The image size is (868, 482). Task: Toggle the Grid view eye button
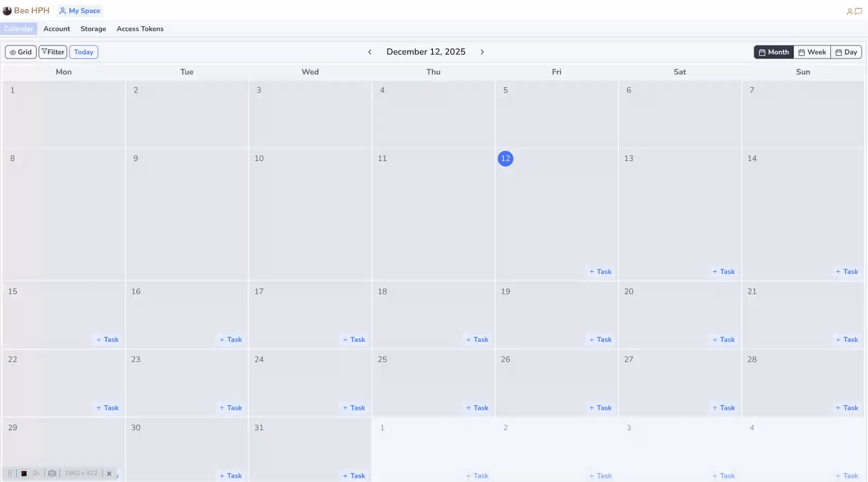tap(21, 52)
